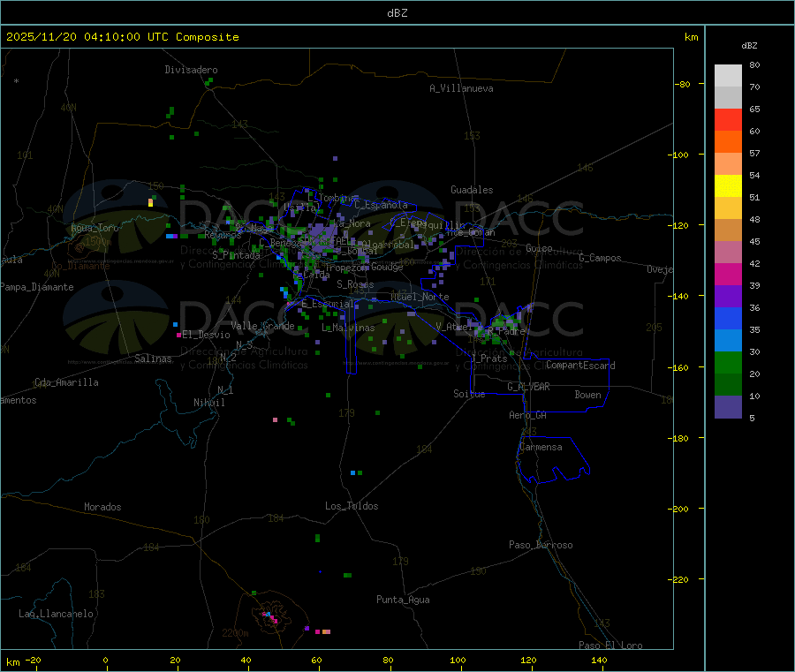Viewport: 795px width, 672px height.
Task: Select the -20 tick on the horizontal axis
Action: 33,660
